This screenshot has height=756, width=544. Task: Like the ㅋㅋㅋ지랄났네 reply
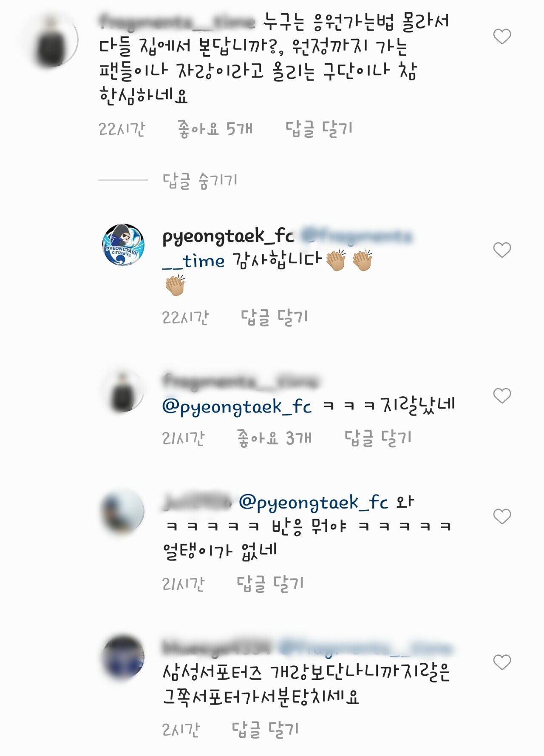pos(502,396)
